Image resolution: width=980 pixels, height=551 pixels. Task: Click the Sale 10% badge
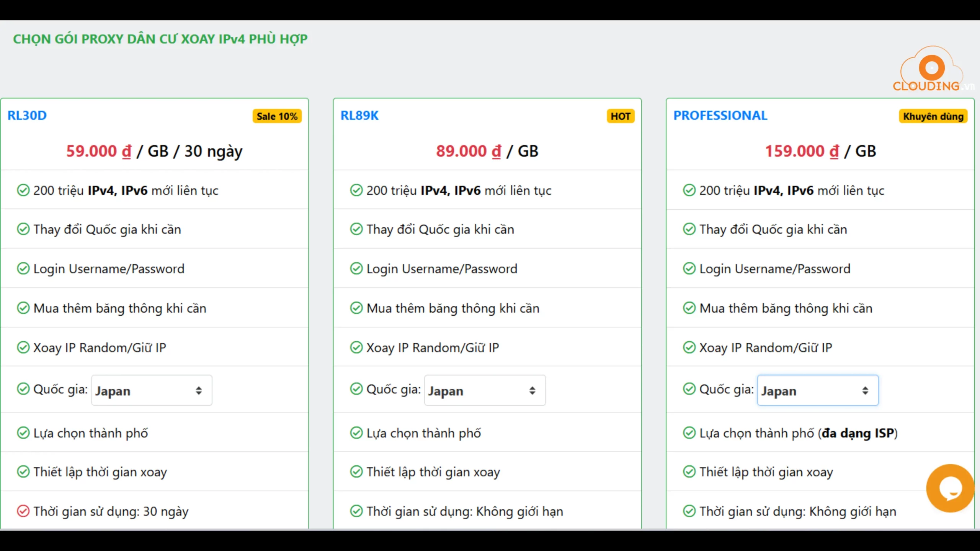point(277,116)
